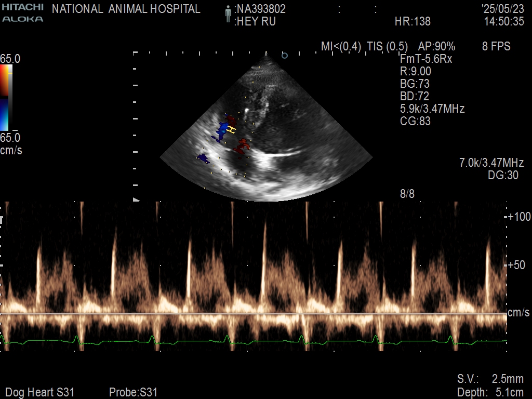Viewport: 532px width, 399px height.
Task: Click the 8/8 frame counter
Action: tap(407, 194)
